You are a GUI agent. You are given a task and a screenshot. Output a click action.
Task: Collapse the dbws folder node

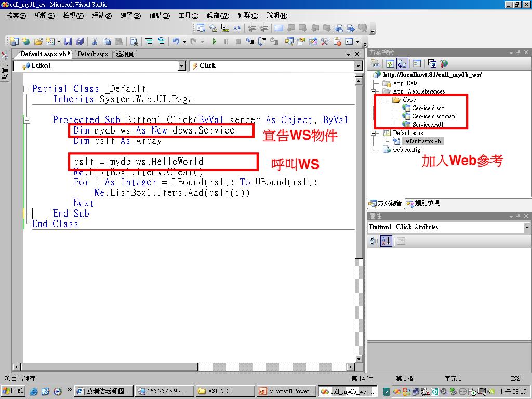click(383, 100)
